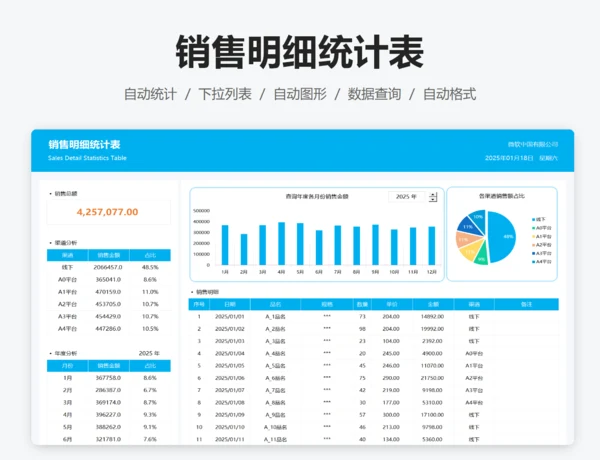Viewport: 600px width, 460px height.
Task: Click the 4月 bar in the bar chart
Action: click(281, 244)
